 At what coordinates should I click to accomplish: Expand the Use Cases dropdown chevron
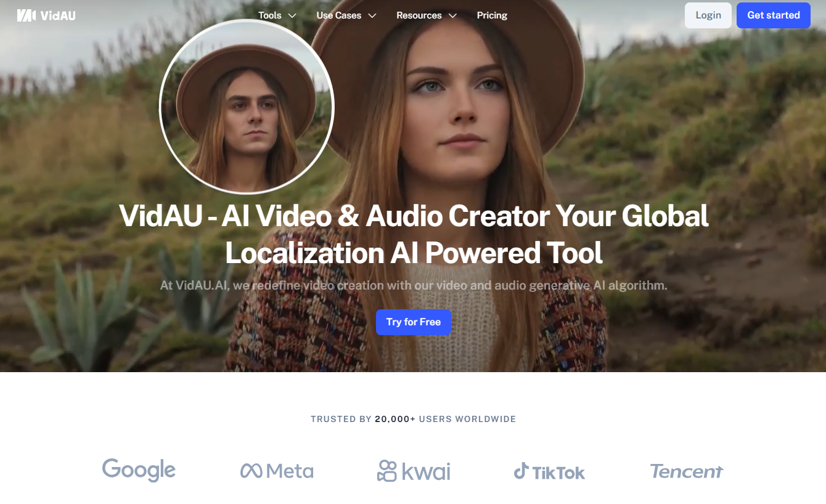(x=372, y=15)
